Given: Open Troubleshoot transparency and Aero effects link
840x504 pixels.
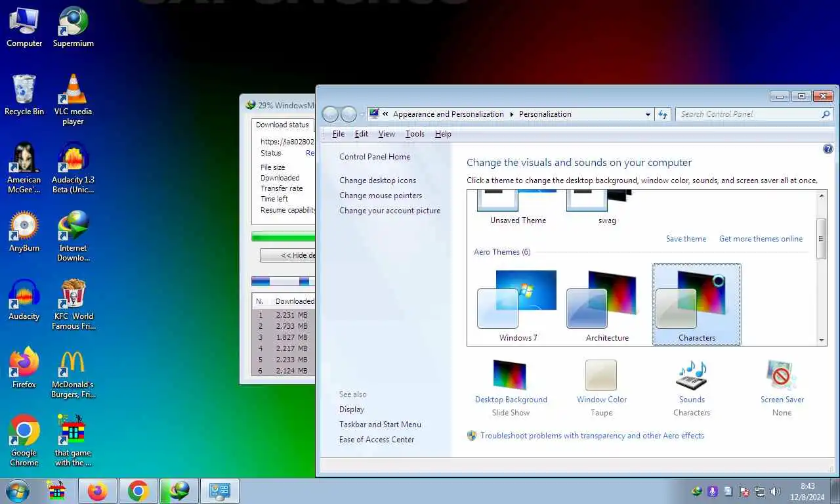Looking at the screenshot, I should click(592, 436).
